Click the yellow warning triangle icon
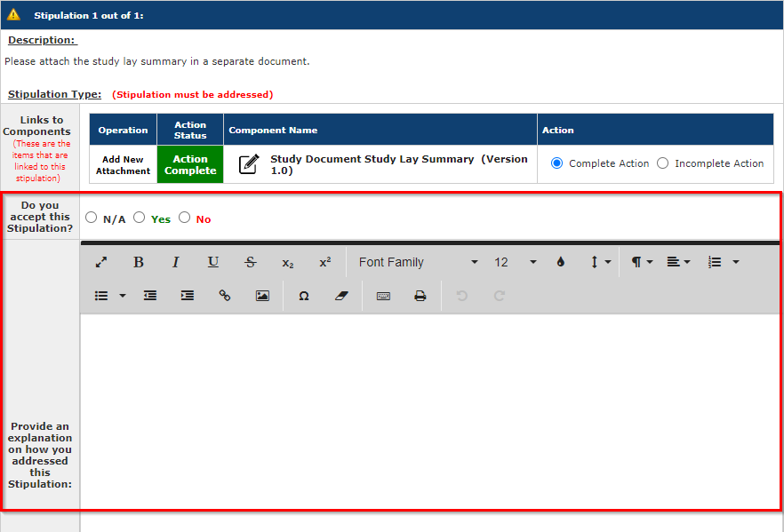The image size is (784, 532). pos(13,14)
